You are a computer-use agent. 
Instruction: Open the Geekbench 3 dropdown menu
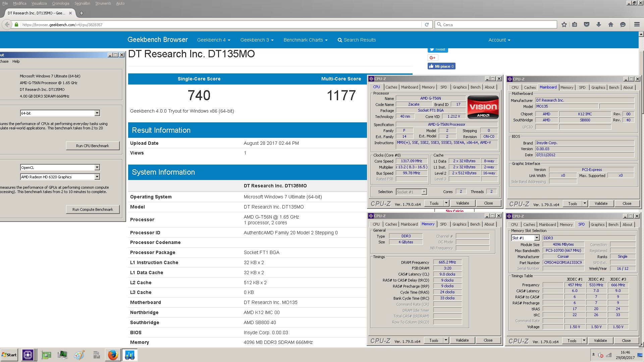point(257,40)
